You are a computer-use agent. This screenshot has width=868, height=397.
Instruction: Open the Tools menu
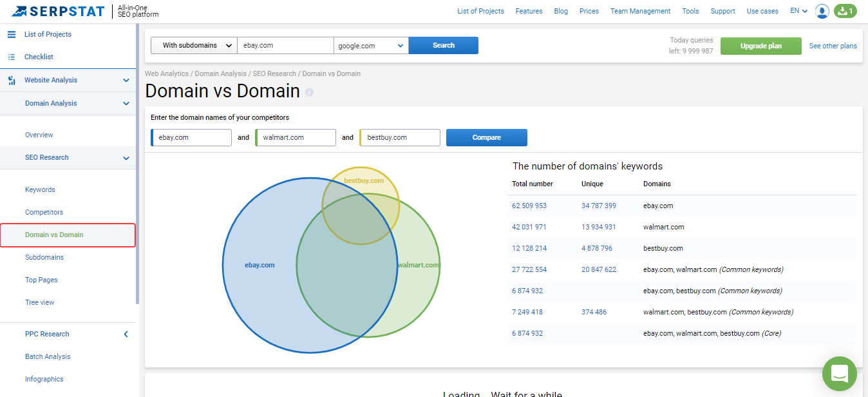coord(690,11)
